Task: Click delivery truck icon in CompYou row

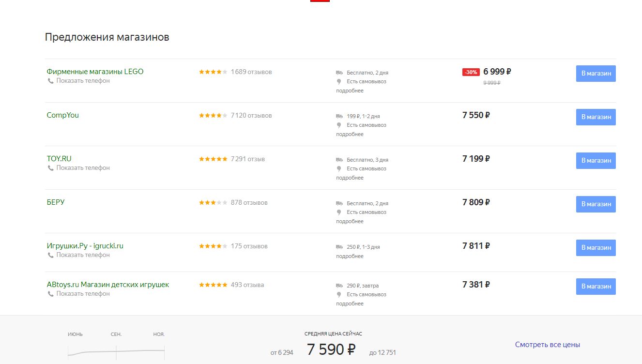Action: point(339,116)
